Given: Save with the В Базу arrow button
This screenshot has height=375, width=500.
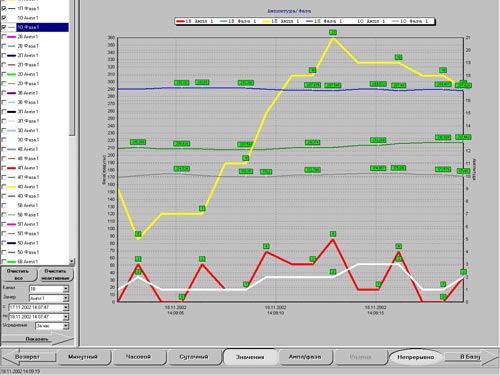Looking at the screenshot, I should tap(471, 357).
